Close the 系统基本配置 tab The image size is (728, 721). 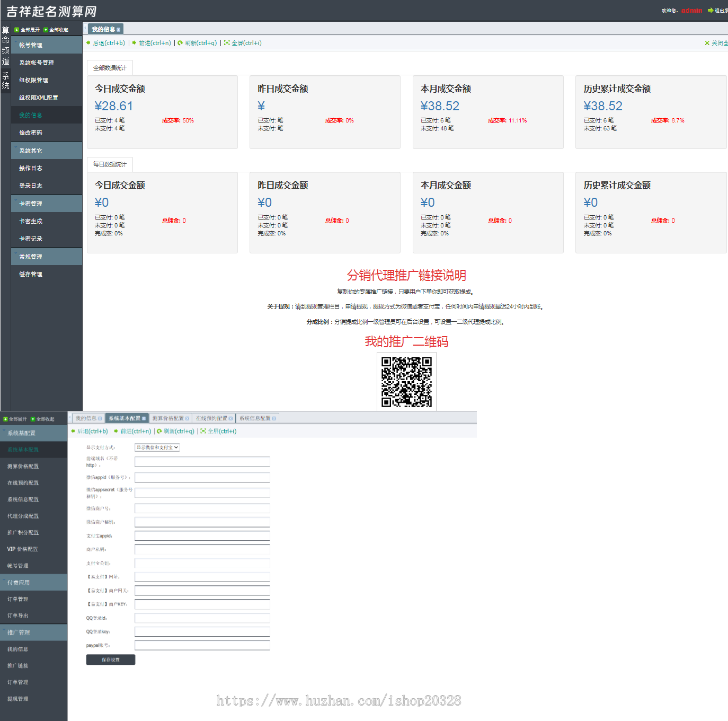point(144,419)
